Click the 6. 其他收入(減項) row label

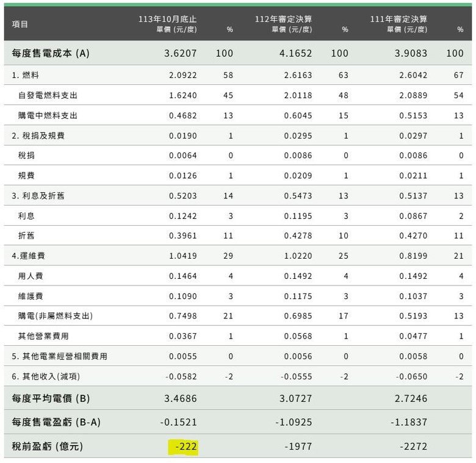46,376
